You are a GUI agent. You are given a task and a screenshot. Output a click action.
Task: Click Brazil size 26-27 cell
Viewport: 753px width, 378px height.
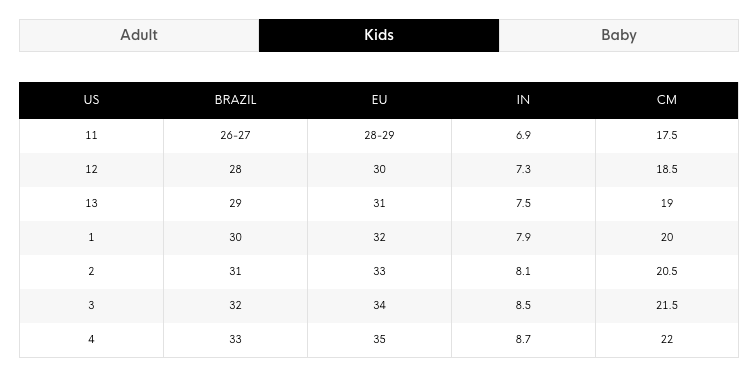[235, 135]
